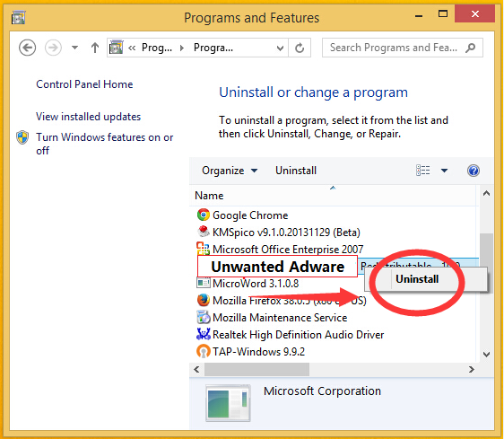Open the address bar history dropdown
Screen dimensions: 504x439
pyautogui.click(x=280, y=48)
